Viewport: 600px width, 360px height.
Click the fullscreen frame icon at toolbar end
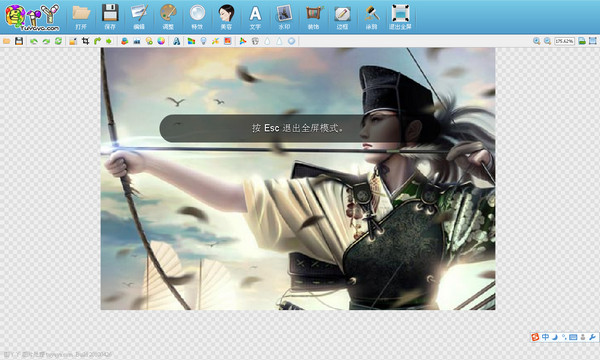click(593, 41)
